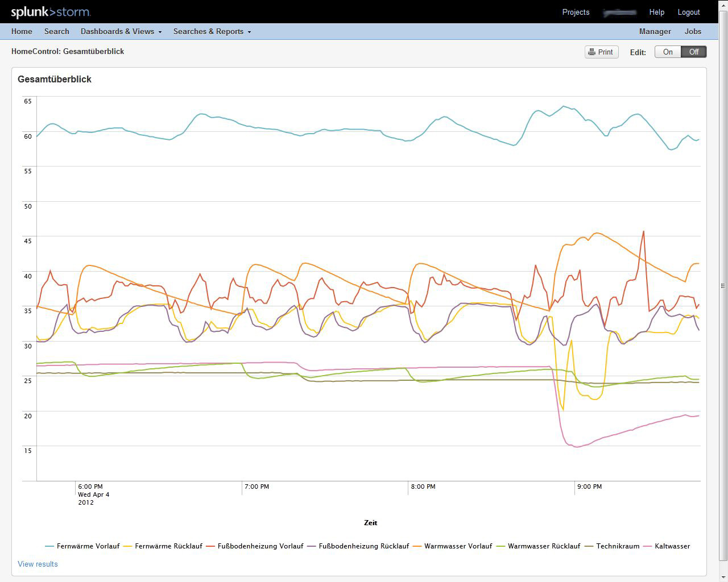Click the printer icon on the Print button
Screen dimensions: 728x582
coord(593,52)
